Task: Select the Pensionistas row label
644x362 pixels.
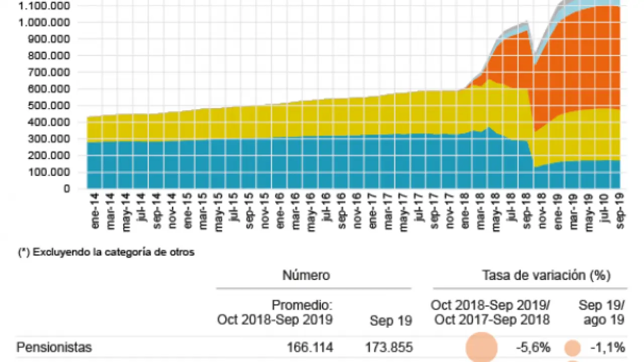Action: 54,347
